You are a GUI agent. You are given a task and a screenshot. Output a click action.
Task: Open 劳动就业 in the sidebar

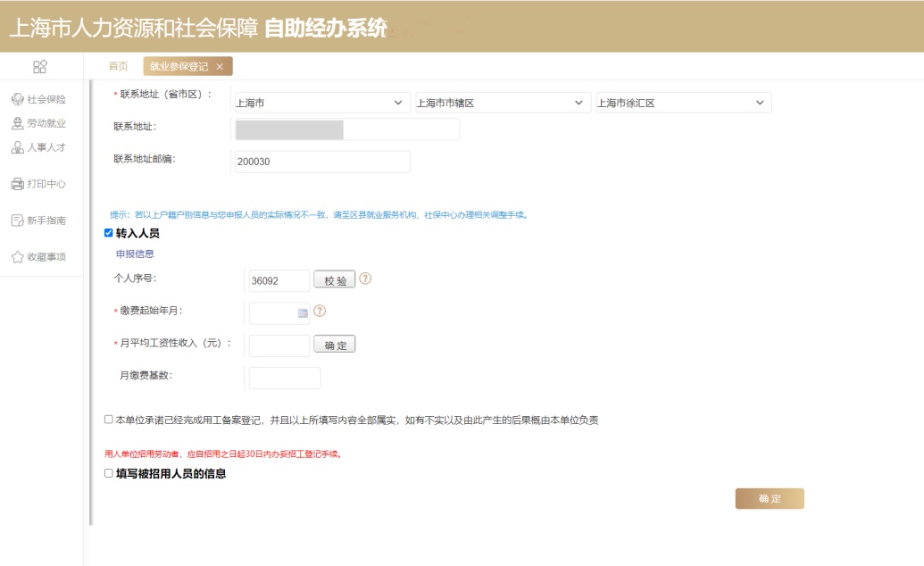click(38, 123)
